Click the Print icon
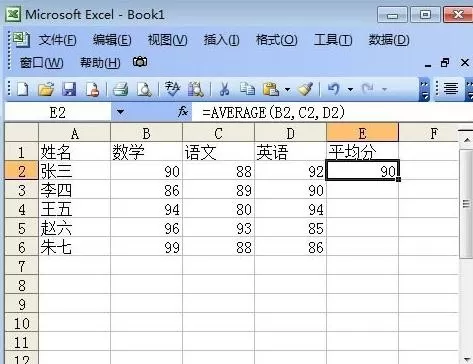473x364 pixels. click(120, 89)
